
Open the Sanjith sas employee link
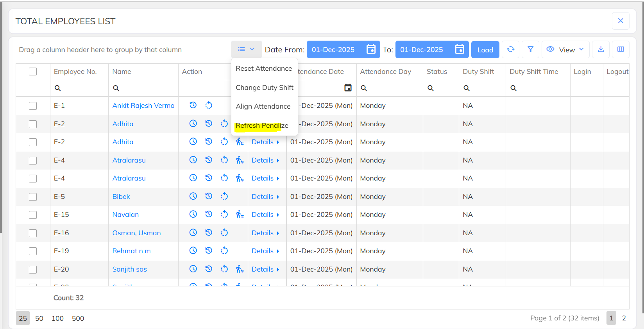pyautogui.click(x=129, y=269)
